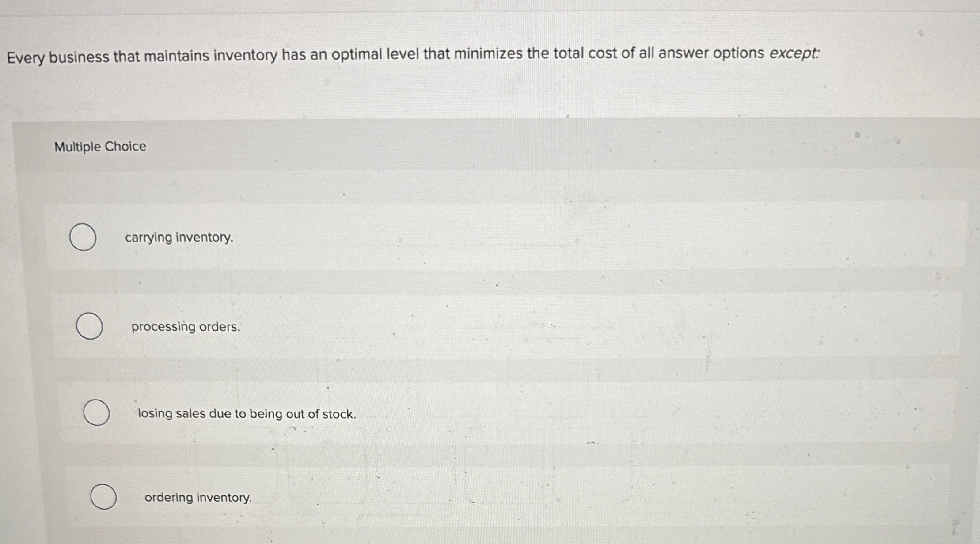Click the Multiple Choice label
Screen dimensions: 980x544
(x=99, y=146)
